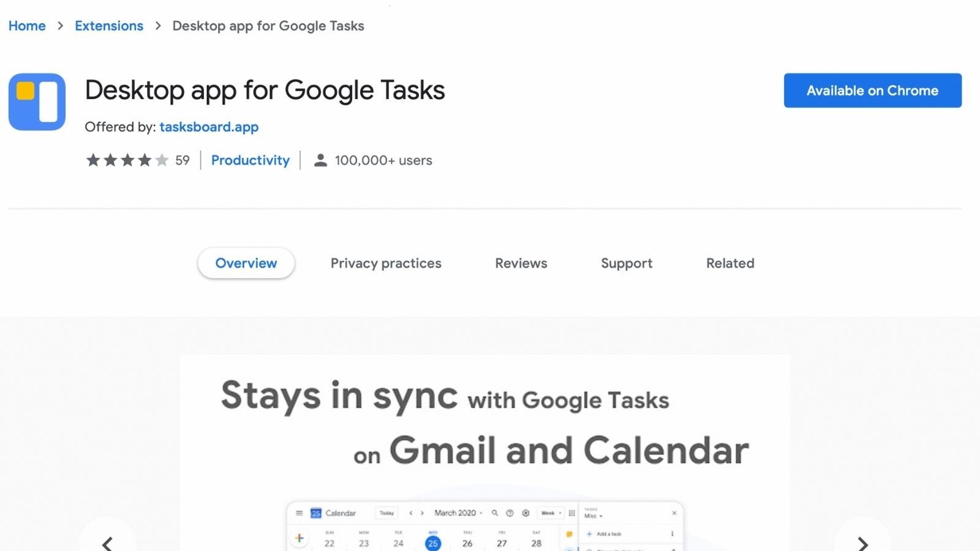Screen dimensions: 980x551
Task: Show the next screenshot with the right arrow
Action: 862,542
